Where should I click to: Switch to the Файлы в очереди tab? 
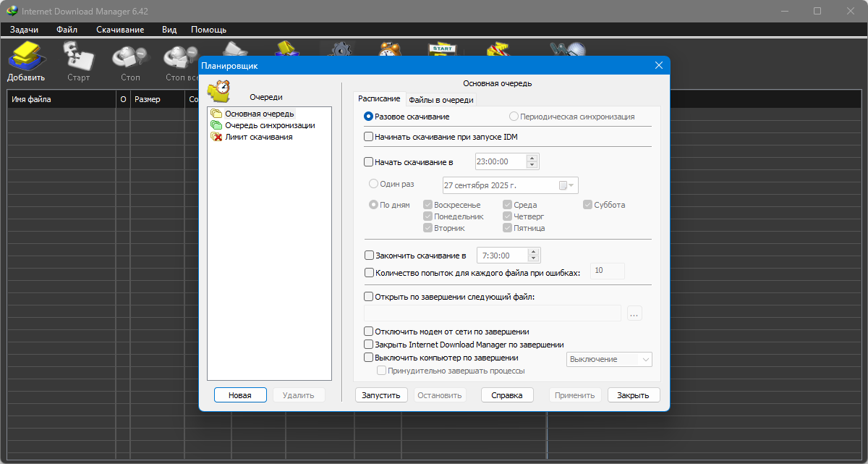point(441,100)
